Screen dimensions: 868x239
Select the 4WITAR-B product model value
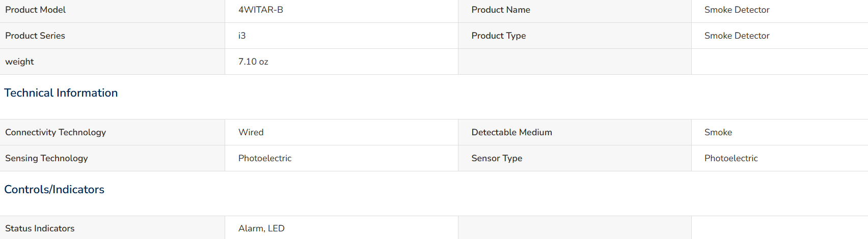pyautogui.click(x=260, y=10)
